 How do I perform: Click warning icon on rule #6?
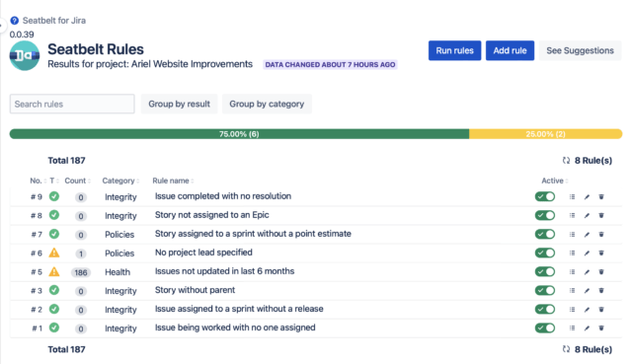click(54, 253)
